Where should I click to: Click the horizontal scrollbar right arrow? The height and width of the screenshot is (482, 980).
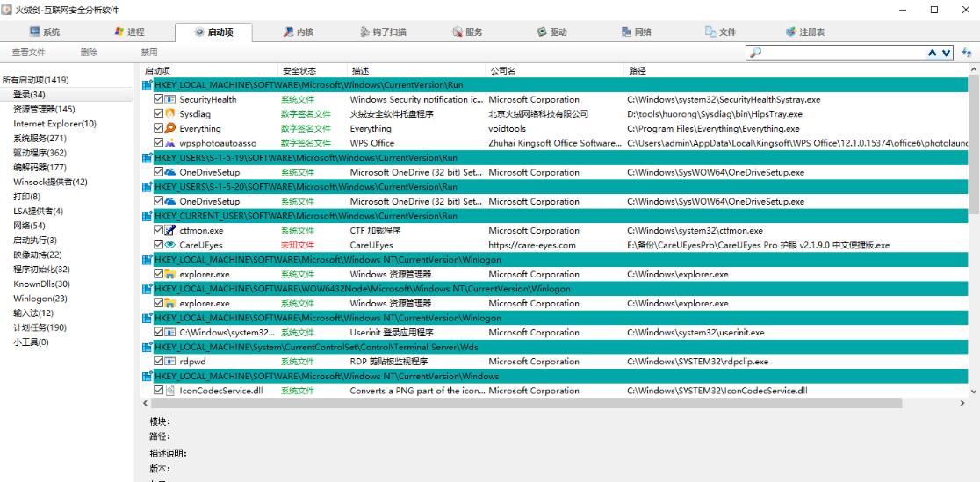click(x=962, y=404)
